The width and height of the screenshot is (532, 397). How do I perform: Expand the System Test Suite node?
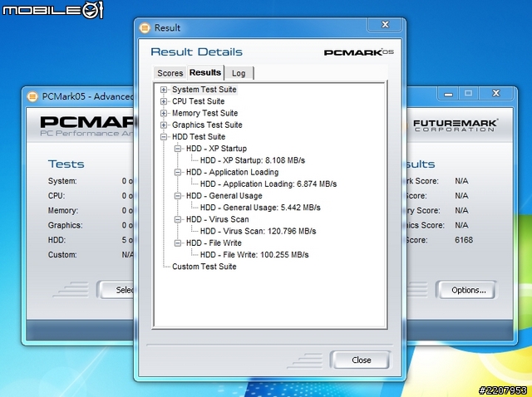pyautogui.click(x=164, y=90)
